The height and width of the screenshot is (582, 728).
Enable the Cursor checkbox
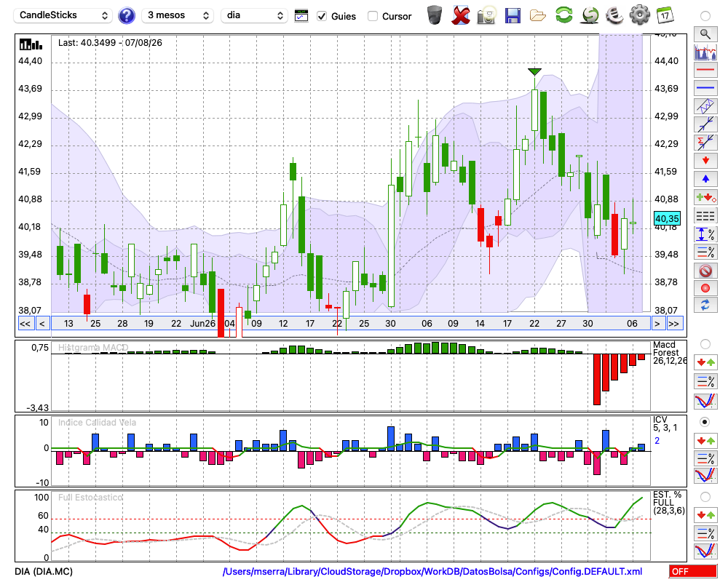tap(372, 16)
